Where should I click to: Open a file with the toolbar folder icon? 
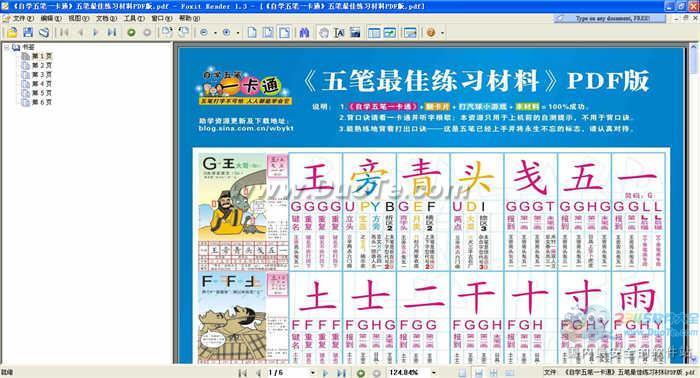(12, 32)
